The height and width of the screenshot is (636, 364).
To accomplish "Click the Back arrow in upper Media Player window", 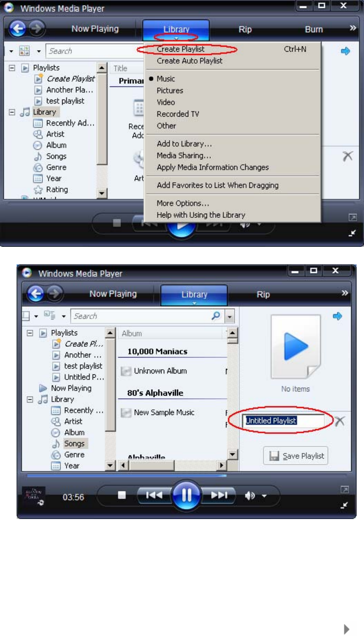I will click(18, 29).
